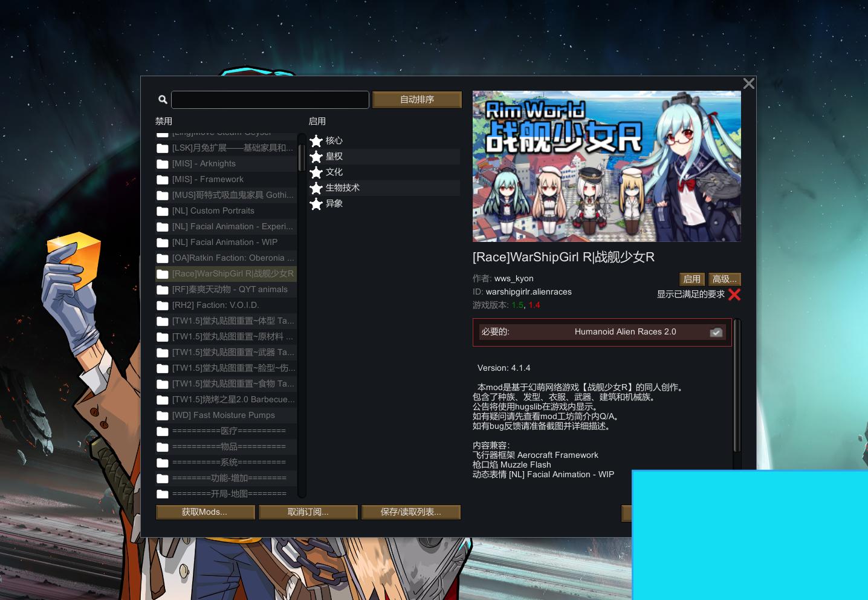Select [TW1.5]堂丸贴图重置~食物 mod row
Image resolution: width=868 pixels, height=600 pixels.
[x=226, y=384]
